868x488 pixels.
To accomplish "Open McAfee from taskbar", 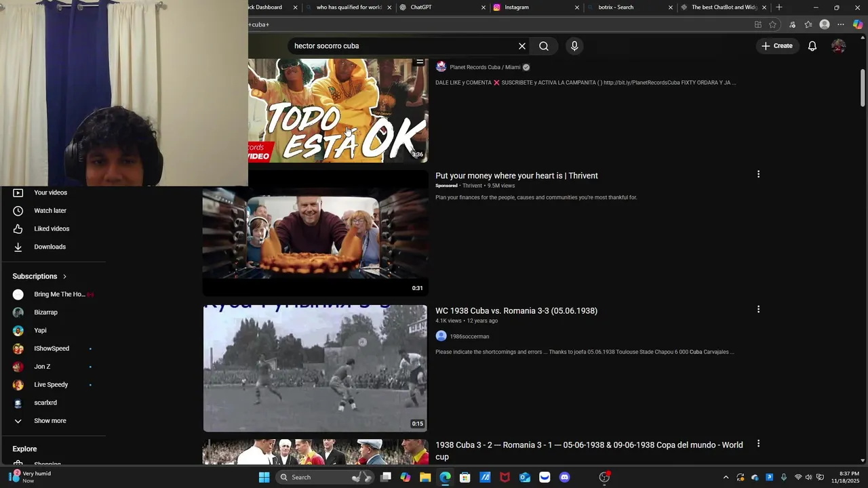I will click(505, 477).
